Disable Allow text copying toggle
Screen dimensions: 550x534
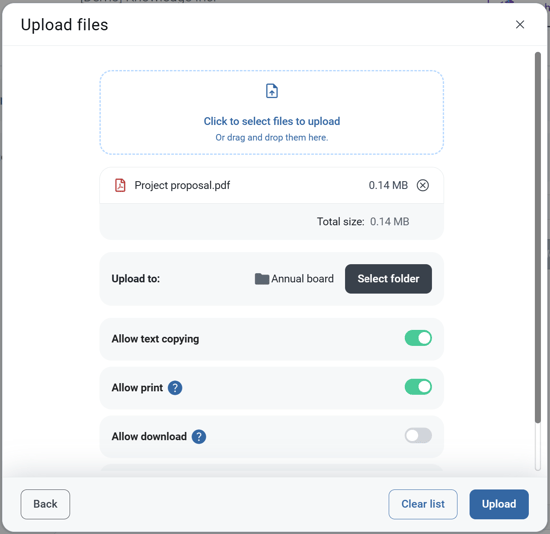[x=418, y=338]
